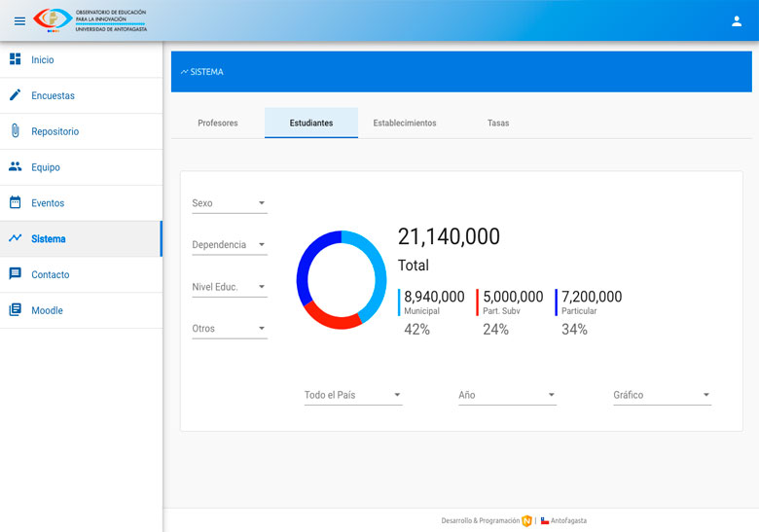Click the 5,000,000 Part. Subv value
This screenshot has height=532, width=759.
coord(513,297)
